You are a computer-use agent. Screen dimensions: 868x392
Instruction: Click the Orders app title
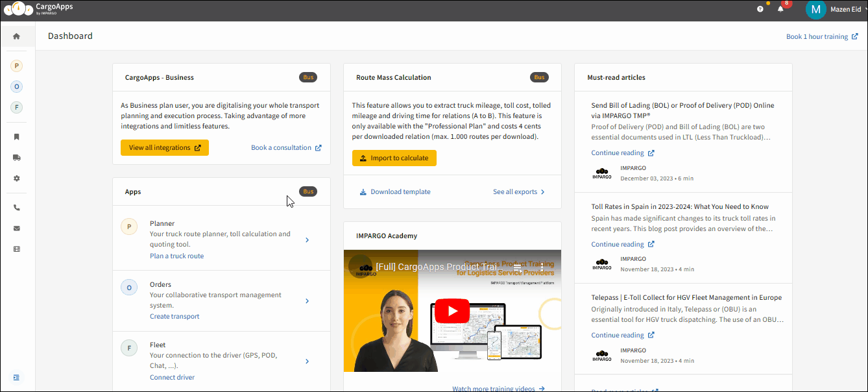(160, 285)
